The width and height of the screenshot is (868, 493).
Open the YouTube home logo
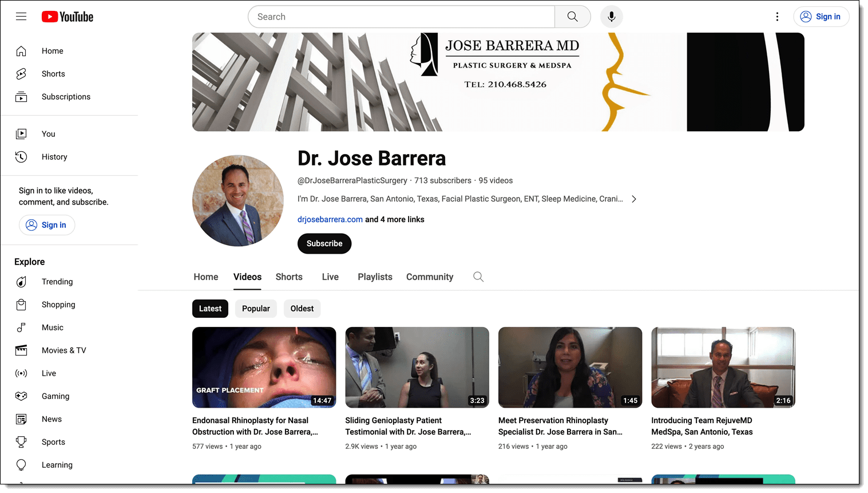point(67,17)
